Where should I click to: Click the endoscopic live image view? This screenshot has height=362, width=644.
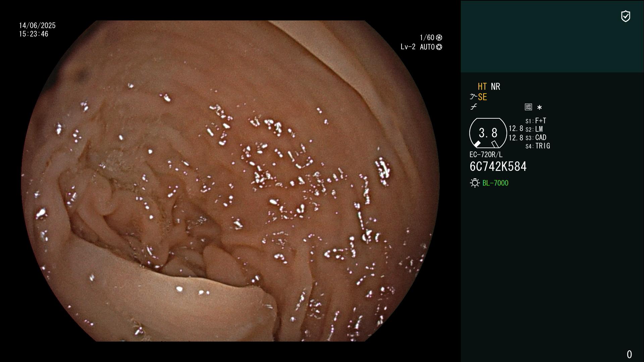point(230,181)
